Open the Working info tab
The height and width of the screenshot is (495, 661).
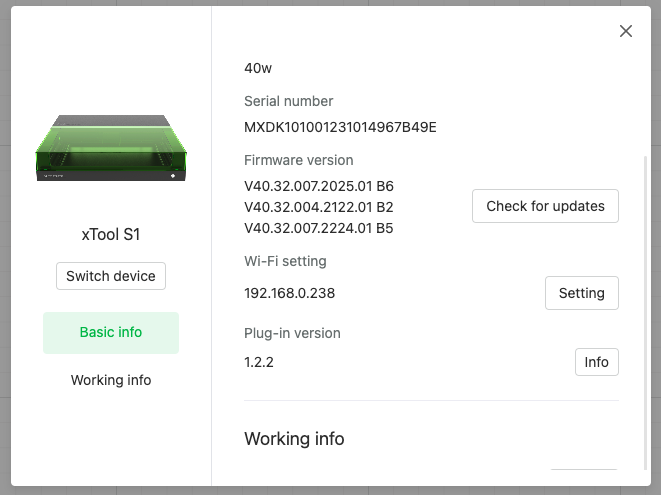pyautogui.click(x=111, y=380)
